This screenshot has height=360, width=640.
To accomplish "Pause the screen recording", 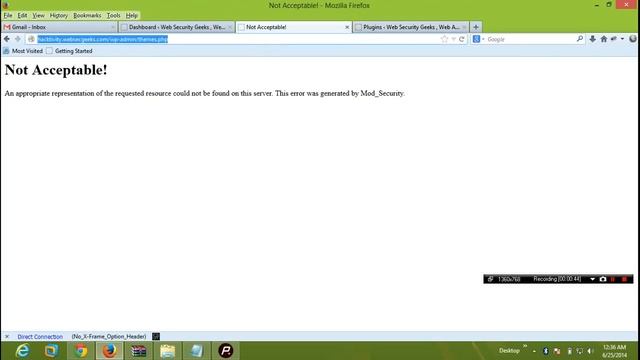I will click(x=613, y=279).
